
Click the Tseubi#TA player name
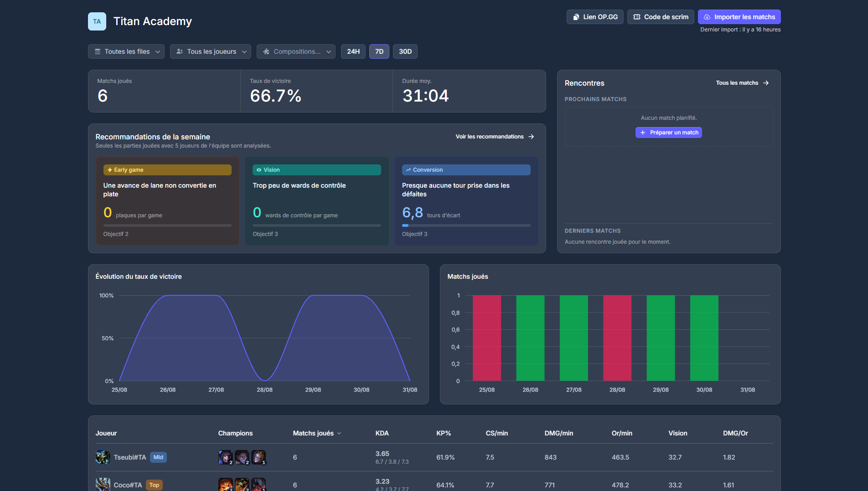click(130, 457)
